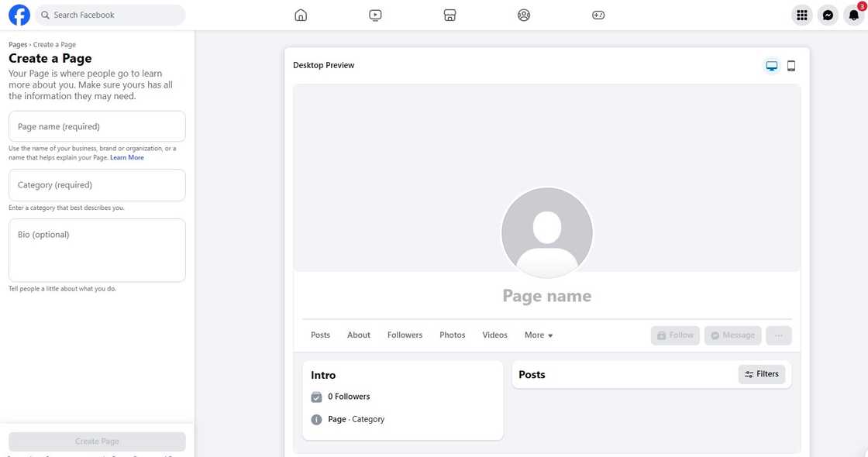Open the Groups icon
The width and height of the screenshot is (868, 457).
[x=524, y=14]
